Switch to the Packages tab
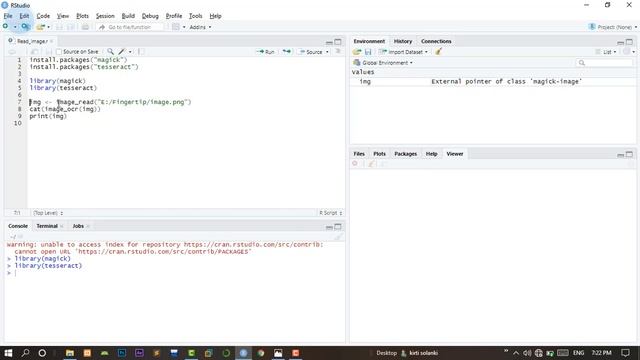 click(x=406, y=154)
